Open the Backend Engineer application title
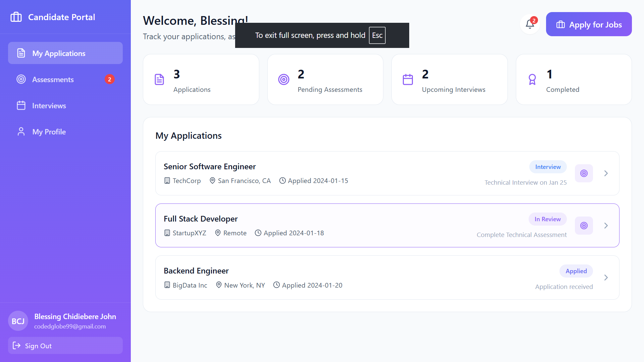 [x=196, y=271]
